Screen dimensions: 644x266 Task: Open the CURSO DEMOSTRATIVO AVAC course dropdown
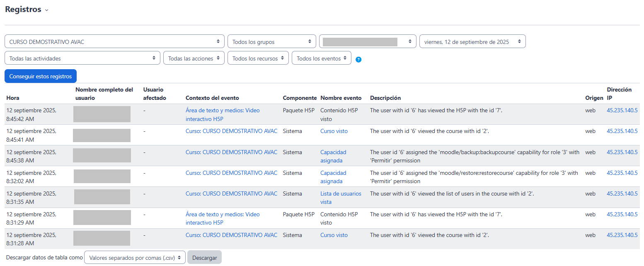(x=114, y=41)
